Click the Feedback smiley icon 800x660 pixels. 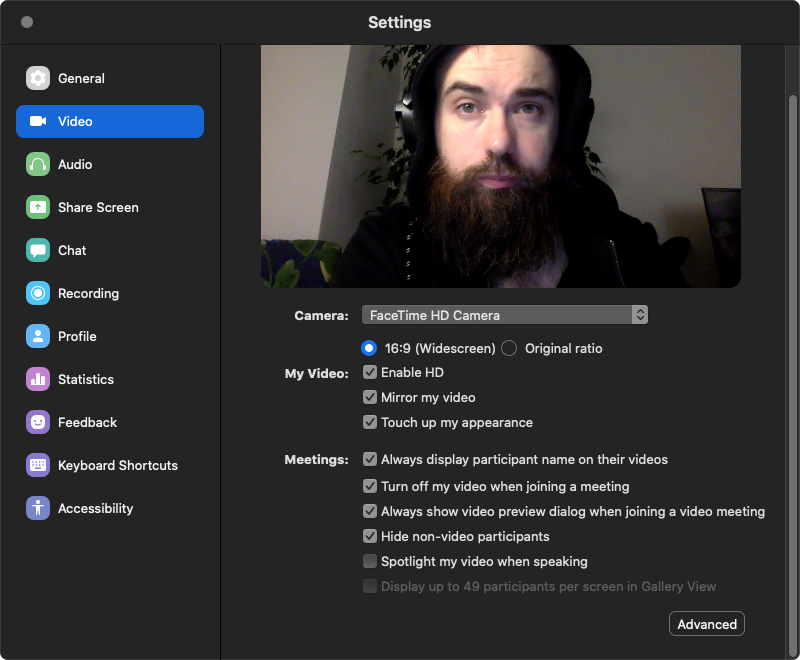[38, 422]
